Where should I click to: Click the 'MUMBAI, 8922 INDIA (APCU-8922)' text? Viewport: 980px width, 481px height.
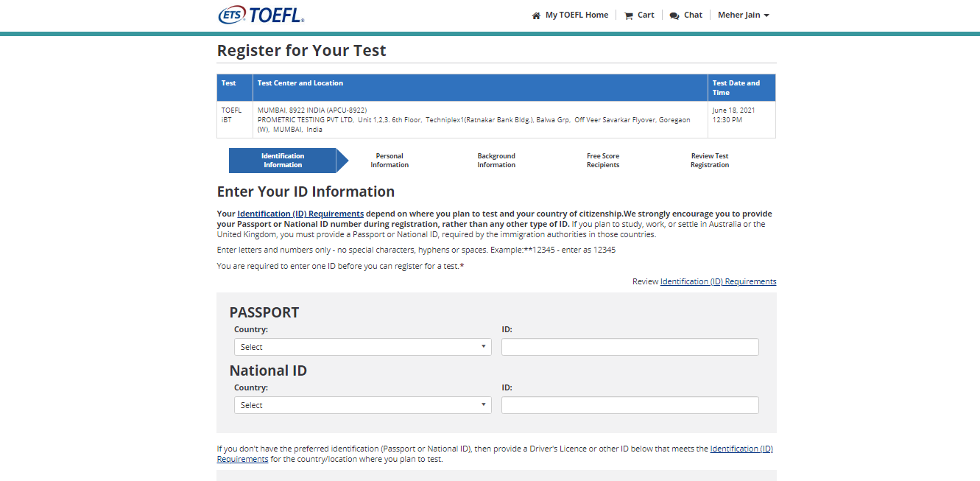click(312, 110)
